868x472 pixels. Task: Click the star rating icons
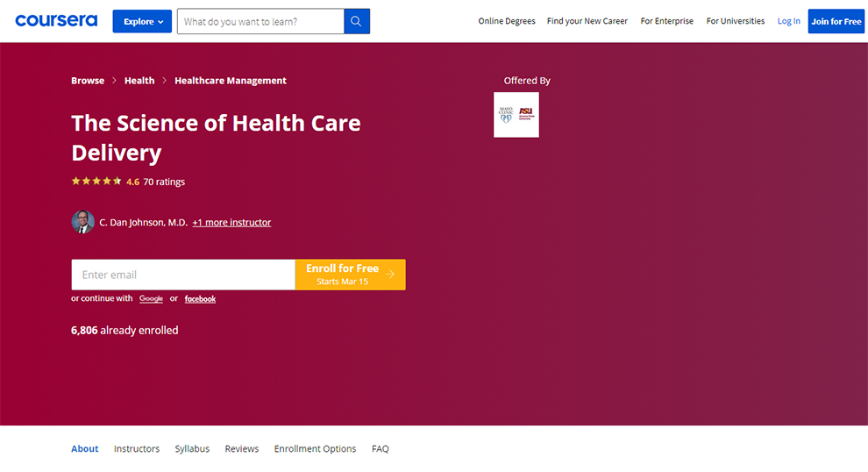click(x=96, y=181)
